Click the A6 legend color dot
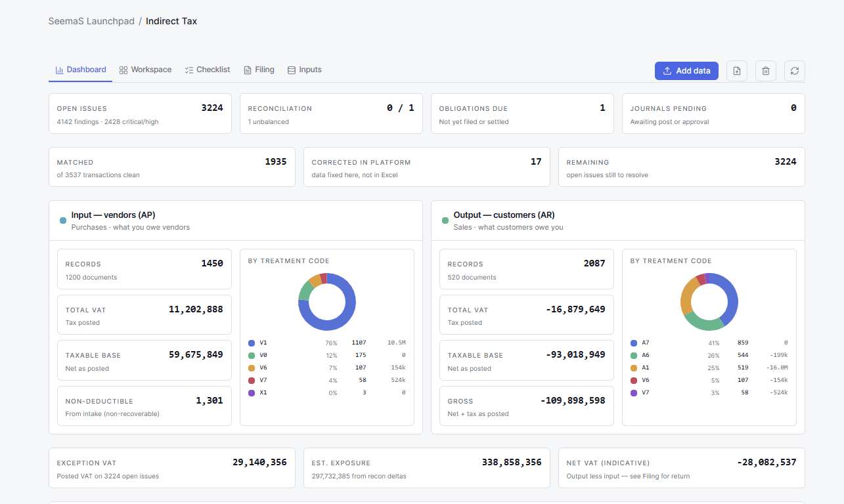The width and height of the screenshot is (844, 504). point(633,355)
